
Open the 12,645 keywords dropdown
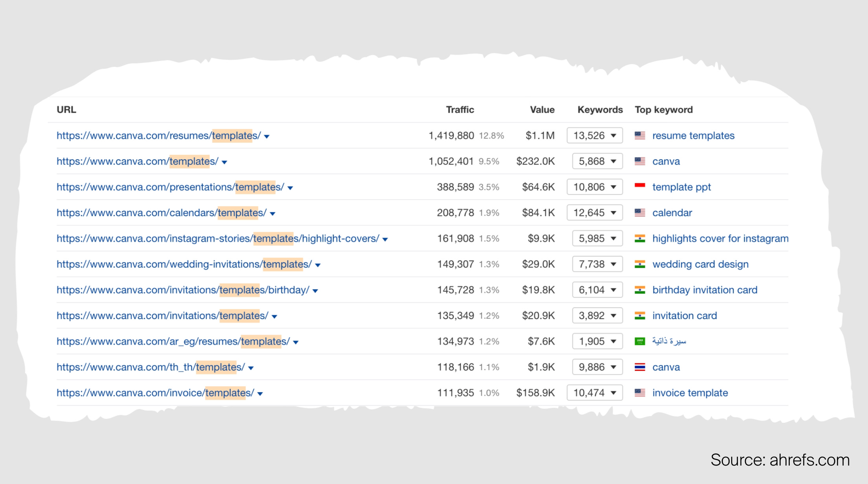click(x=595, y=213)
